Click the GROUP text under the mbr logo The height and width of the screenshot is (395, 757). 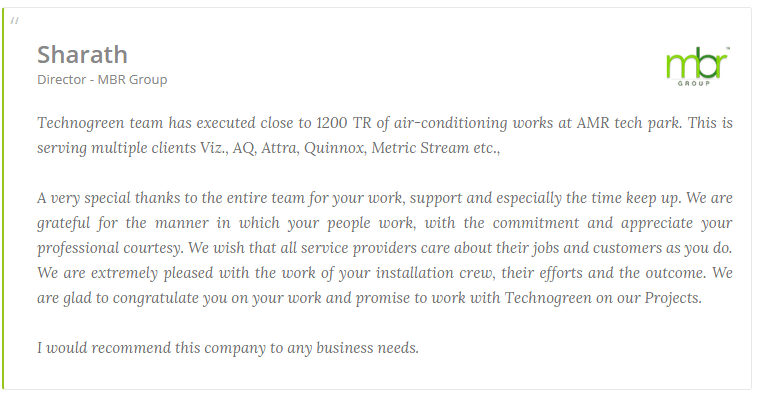click(x=694, y=84)
